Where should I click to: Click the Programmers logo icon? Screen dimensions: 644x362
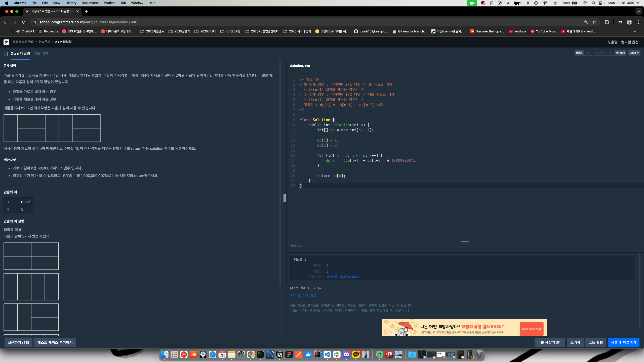click(x=6, y=42)
